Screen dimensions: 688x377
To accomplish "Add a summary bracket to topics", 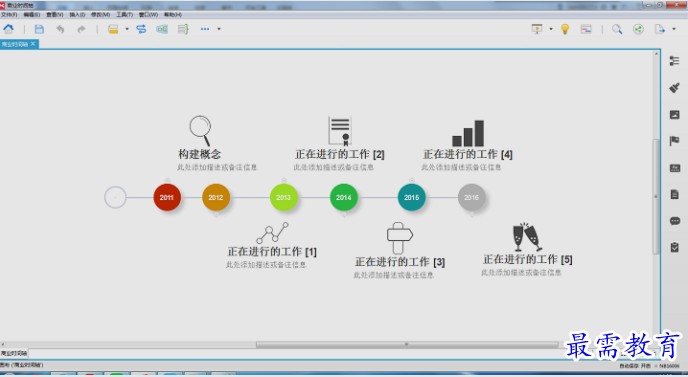I will point(183,29).
